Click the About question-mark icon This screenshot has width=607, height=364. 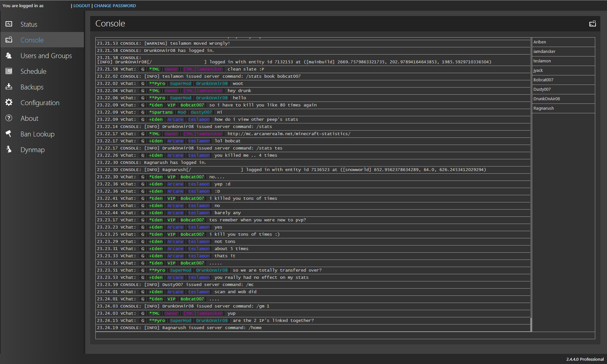pyautogui.click(x=9, y=118)
